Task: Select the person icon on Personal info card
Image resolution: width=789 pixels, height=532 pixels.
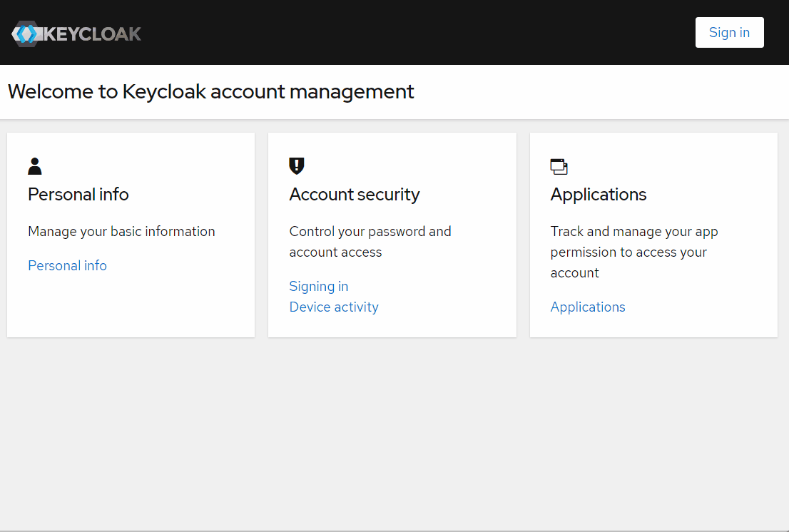Action: point(35,166)
